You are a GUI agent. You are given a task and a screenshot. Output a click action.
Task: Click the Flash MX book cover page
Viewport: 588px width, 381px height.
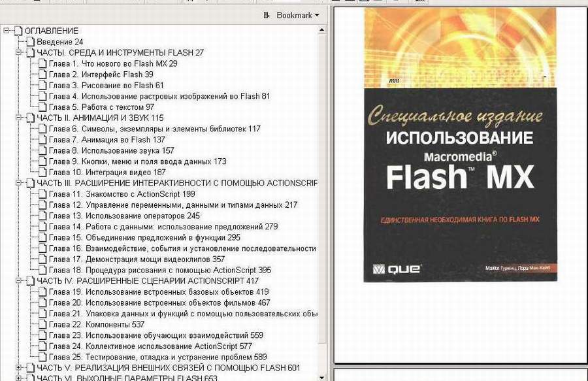(460, 145)
